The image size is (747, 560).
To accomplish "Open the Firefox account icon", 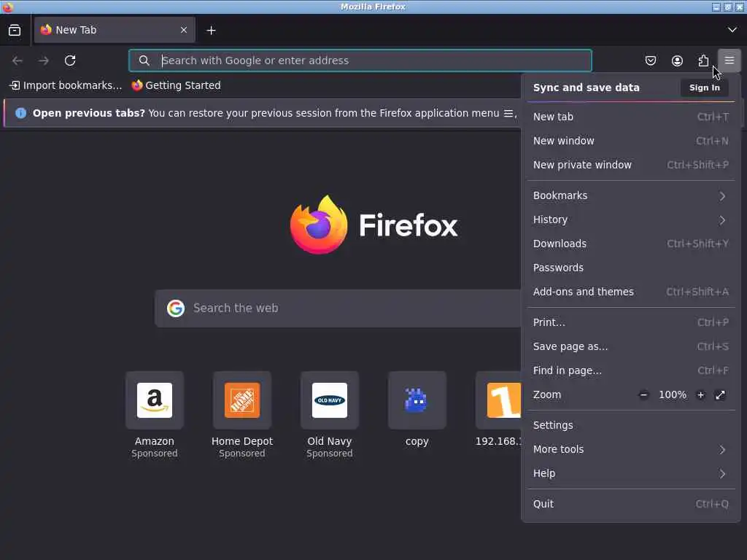I will pos(677,61).
